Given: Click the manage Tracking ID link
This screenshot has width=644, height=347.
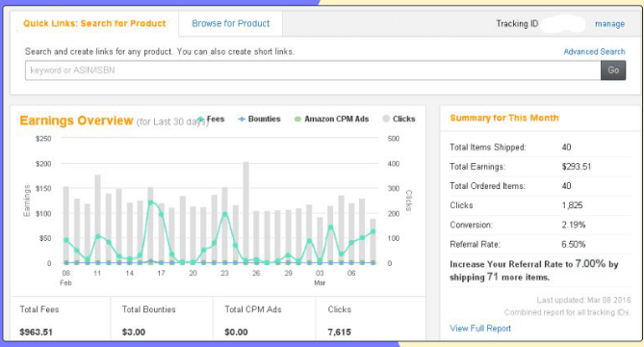Looking at the screenshot, I should click(x=609, y=24).
